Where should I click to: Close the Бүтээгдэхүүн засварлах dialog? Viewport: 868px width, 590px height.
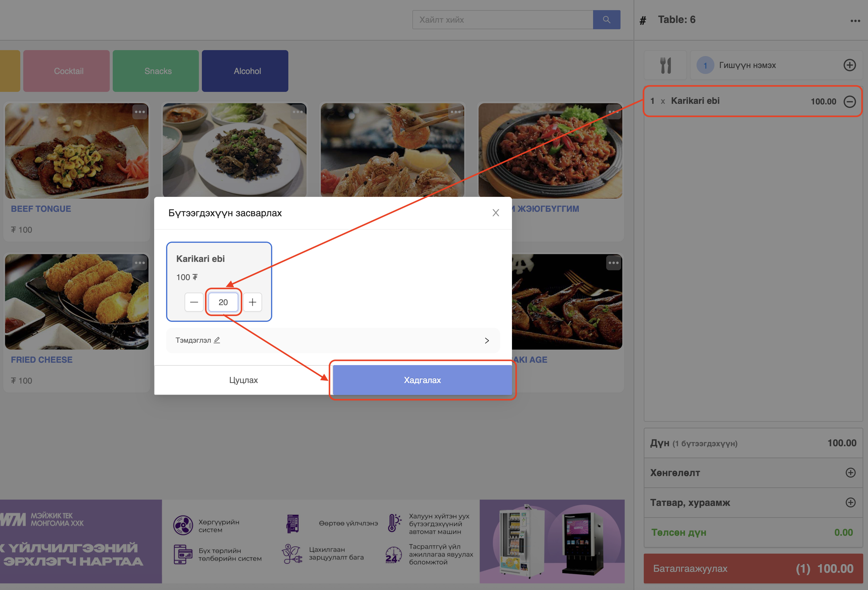coord(495,213)
